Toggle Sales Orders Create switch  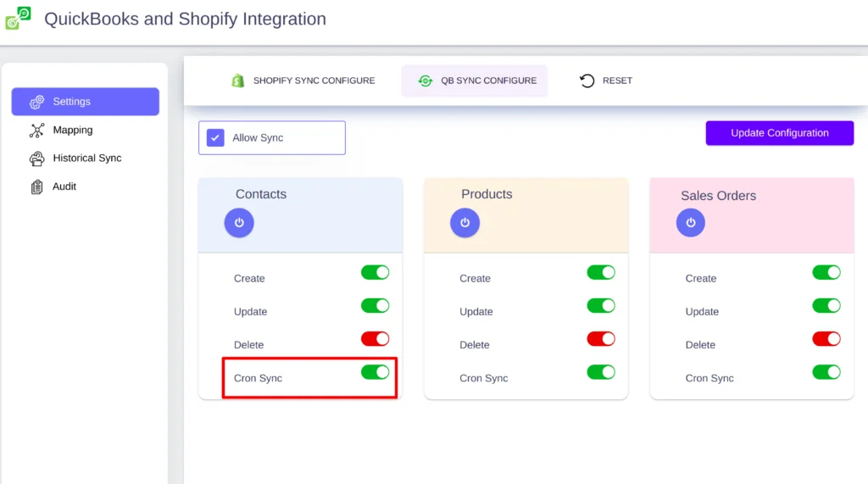pos(826,272)
